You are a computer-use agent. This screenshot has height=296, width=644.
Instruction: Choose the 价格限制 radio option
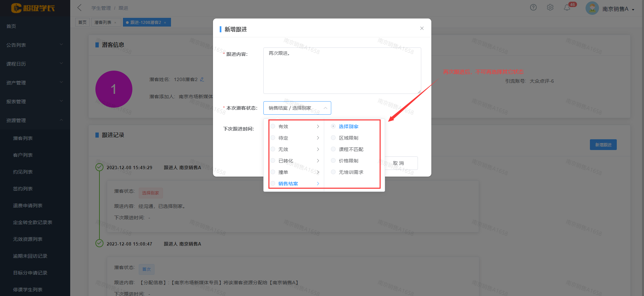click(333, 161)
